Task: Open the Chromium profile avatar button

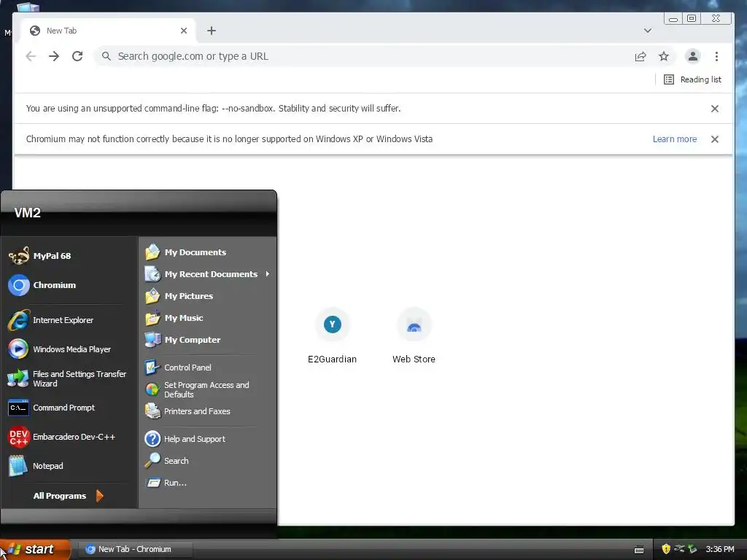Action: point(693,56)
